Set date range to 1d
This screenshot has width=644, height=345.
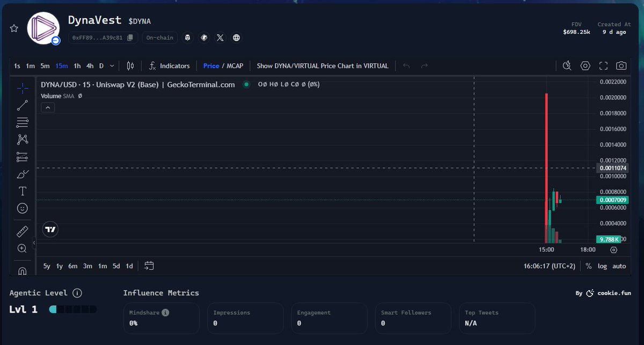coord(129,266)
